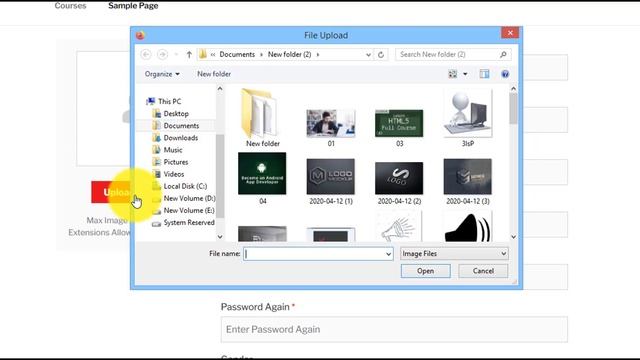Select the HTML5 image 03
Viewport: 640px width, 360px height.
[x=399, y=127]
